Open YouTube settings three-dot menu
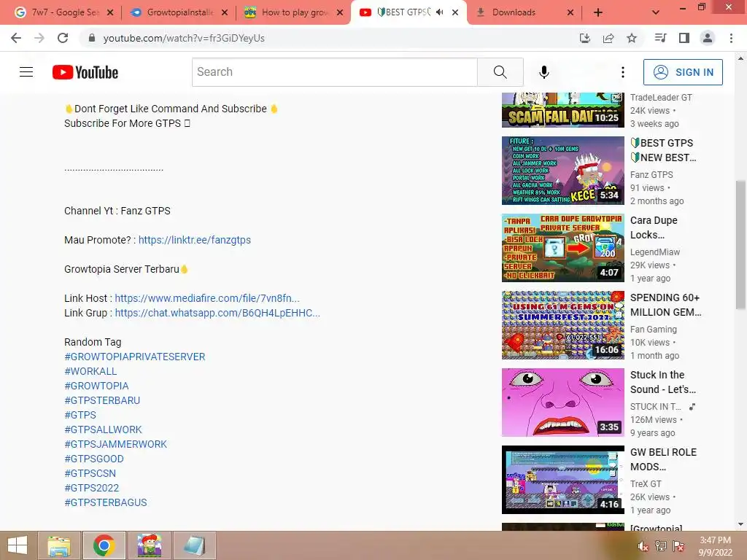This screenshot has width=747, height=560. point(623,72)
